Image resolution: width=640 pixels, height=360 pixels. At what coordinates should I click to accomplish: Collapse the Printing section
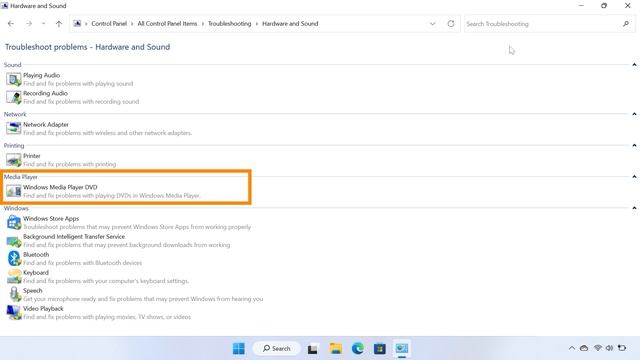[634, 145]
